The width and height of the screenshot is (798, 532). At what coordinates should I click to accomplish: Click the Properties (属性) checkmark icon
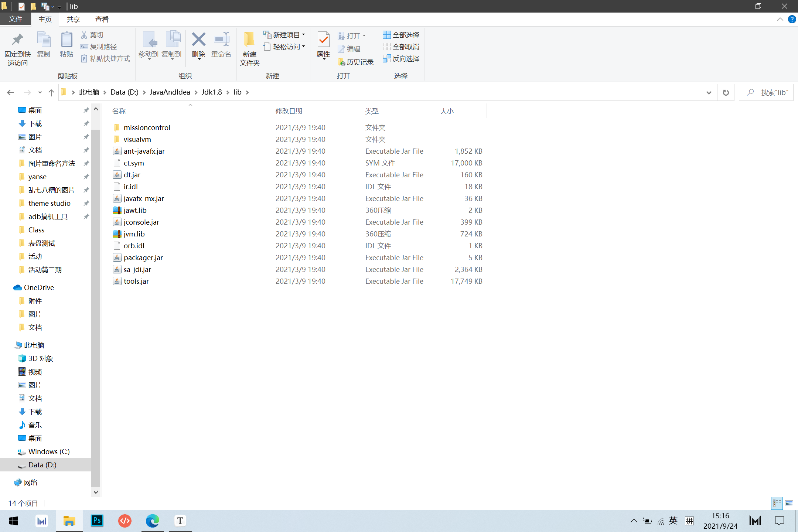click(323, 40)
